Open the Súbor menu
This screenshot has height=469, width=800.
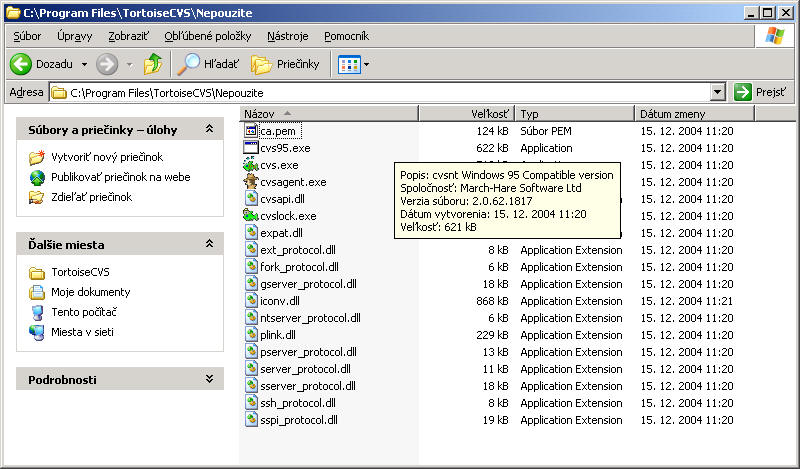pyautogui.click(x=27, y=36)
